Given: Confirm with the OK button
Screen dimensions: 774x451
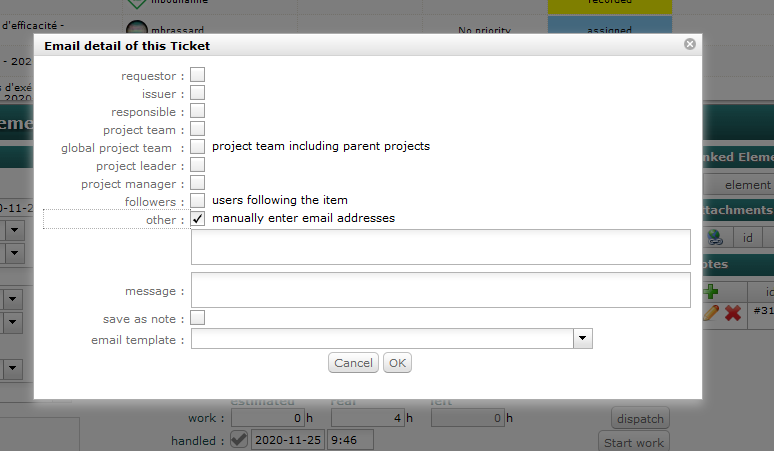Looking at the screenshot, I should pyautogui.click(x=397, y=363).
